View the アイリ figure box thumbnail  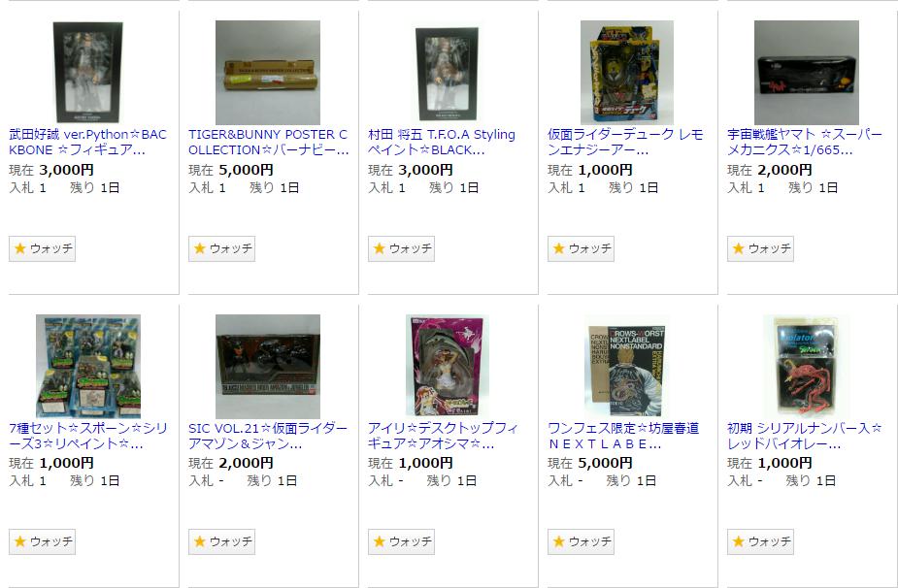pyautogui.click(x=448, y=366)
